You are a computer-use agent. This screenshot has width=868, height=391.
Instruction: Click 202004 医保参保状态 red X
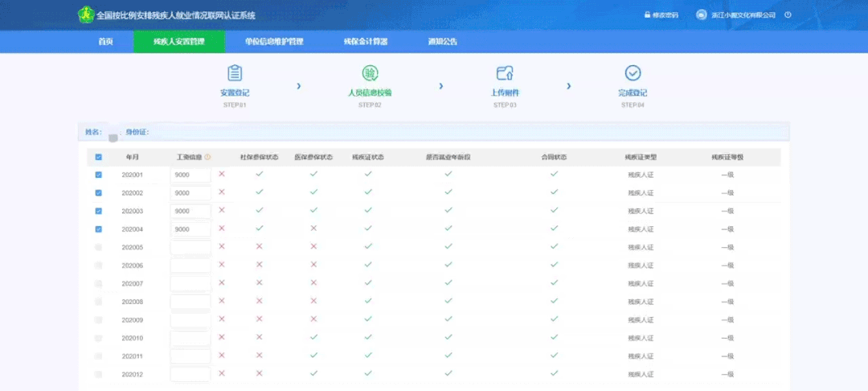coord(313,228)
